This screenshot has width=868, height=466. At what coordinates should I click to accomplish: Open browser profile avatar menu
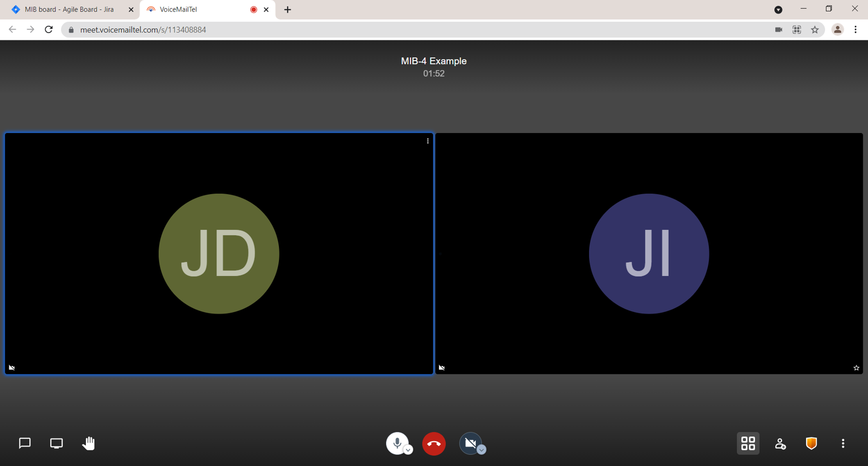point(837,30)
